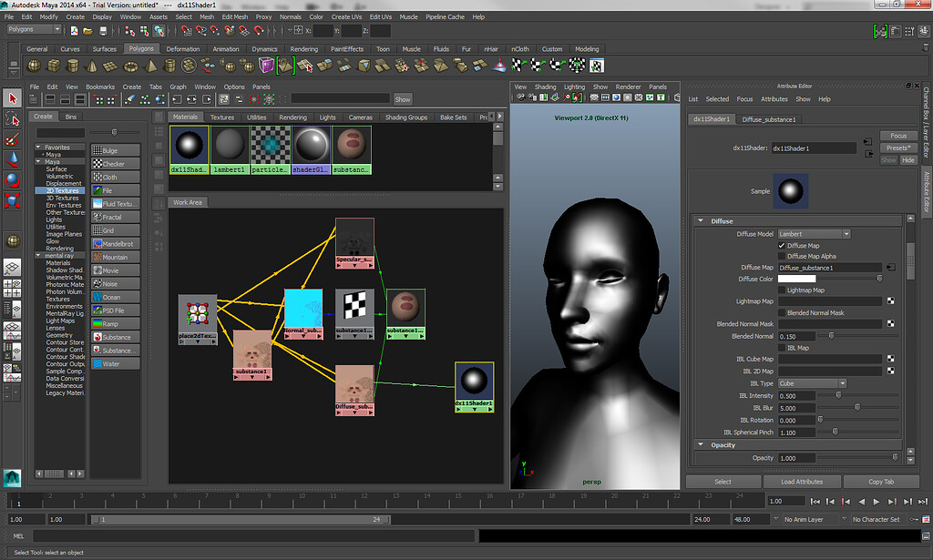The image size is (933, 560).
Task: Click the Load Attributes button
Action: (x=802, y=482)
